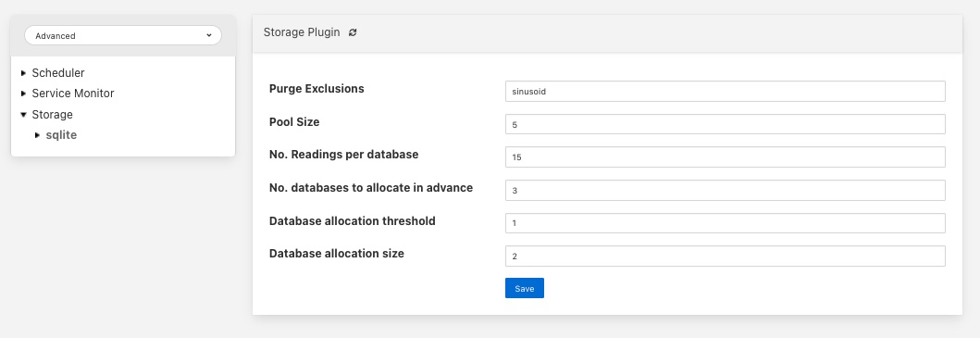
Task: Open the Advanced category dropdown
Action: [x=123, y=36]
